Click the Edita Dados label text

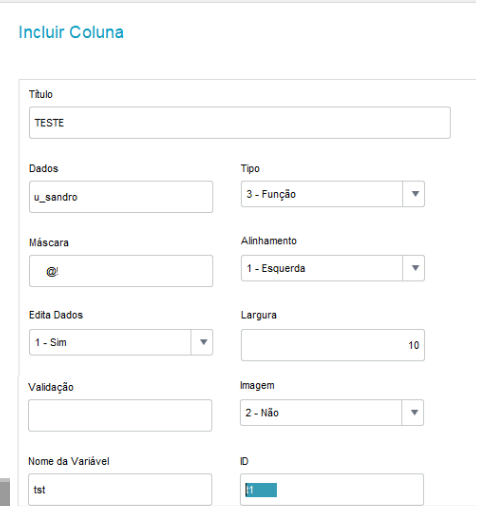tap(56, 315)
